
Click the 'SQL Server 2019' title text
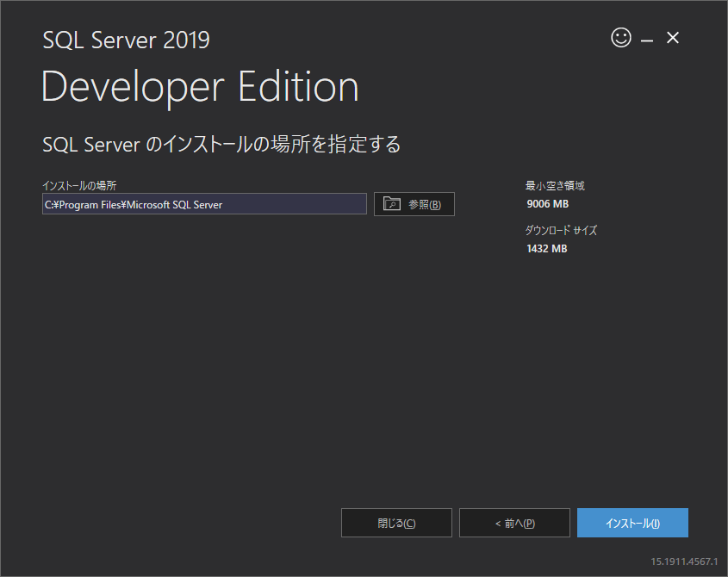[x=126, y=40]
